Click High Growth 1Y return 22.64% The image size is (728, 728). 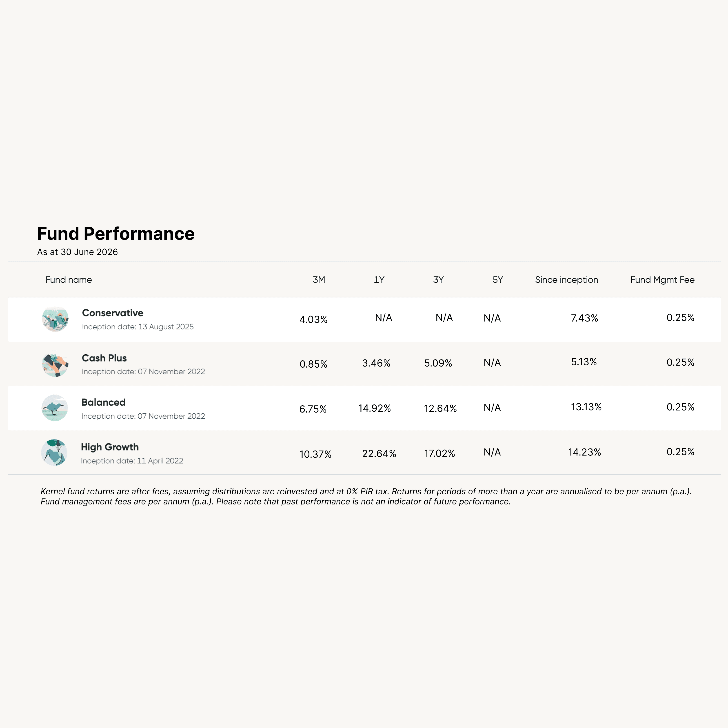click(379, 454)
